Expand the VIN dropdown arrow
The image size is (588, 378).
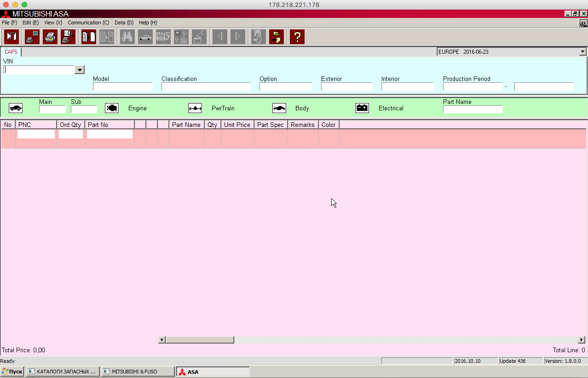[80, 70]
